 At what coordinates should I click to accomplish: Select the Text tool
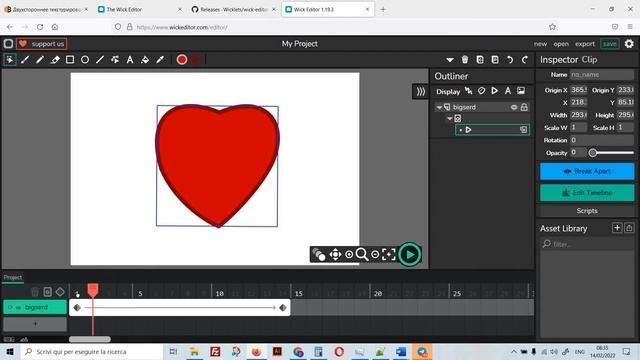pyautogui.click(x=130, y=60)
